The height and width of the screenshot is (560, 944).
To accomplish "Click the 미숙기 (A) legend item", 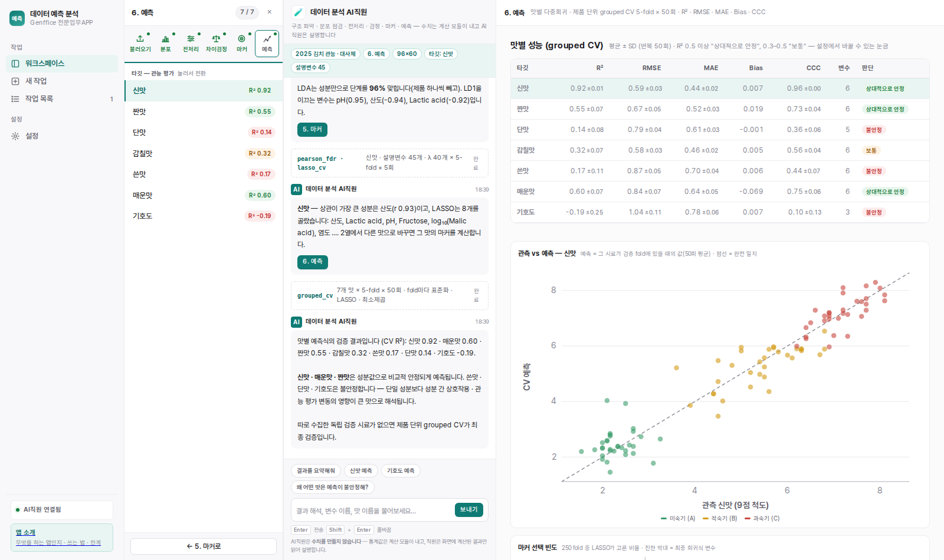I will [678, 518].
